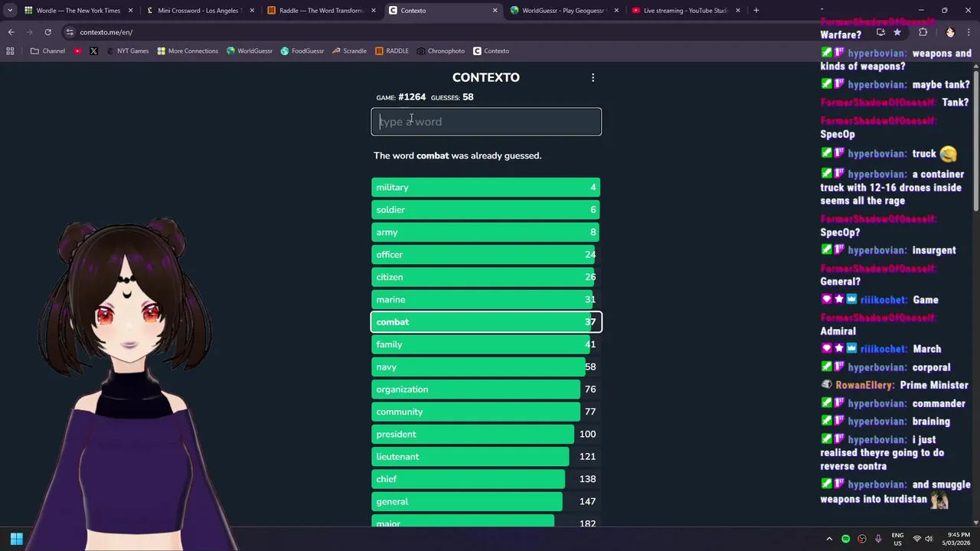
Task: Open the bookmarks apps grid icon
Action: pos(10,51)
